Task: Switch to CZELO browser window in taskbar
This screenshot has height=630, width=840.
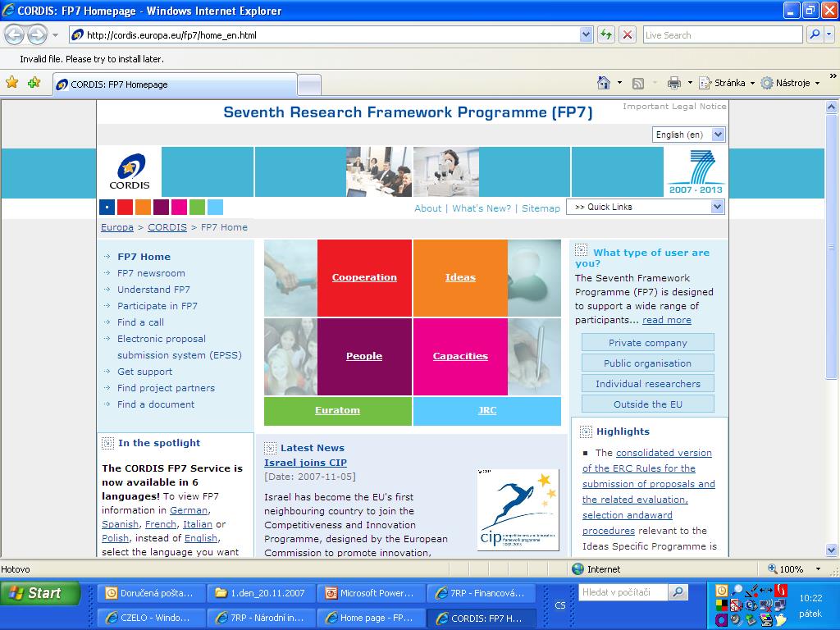Action: click(x=151, y=618)
